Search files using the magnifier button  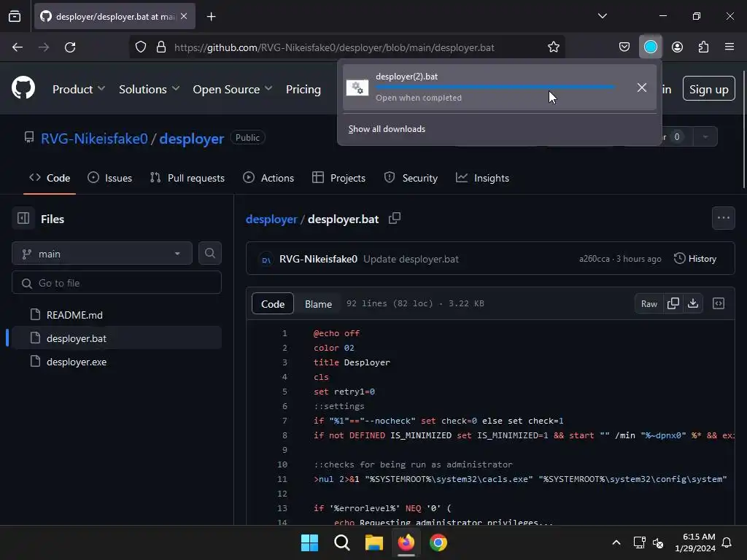click(209, 253)
